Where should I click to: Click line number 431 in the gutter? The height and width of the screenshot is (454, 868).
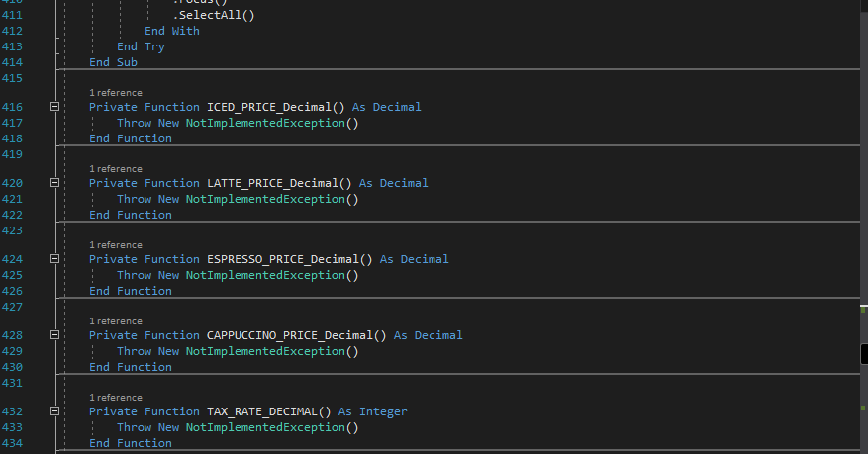12,383
